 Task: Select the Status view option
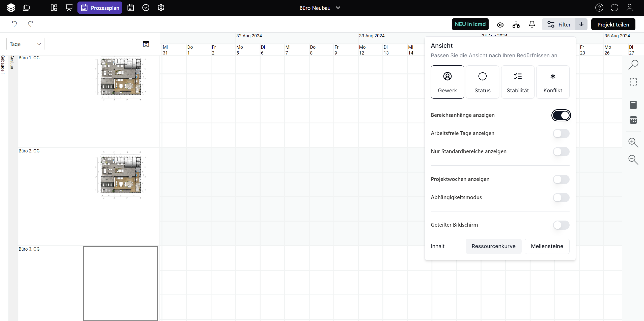click(482, 82)
